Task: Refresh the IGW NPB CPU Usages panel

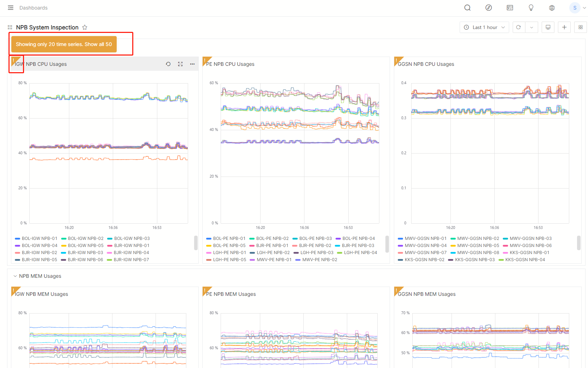Action: pos(168,64)
